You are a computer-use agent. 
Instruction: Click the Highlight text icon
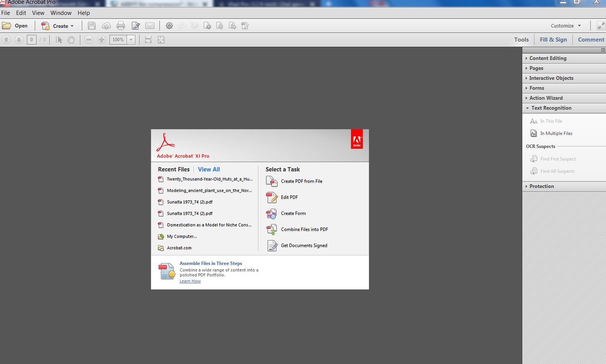tap(194, 26)
